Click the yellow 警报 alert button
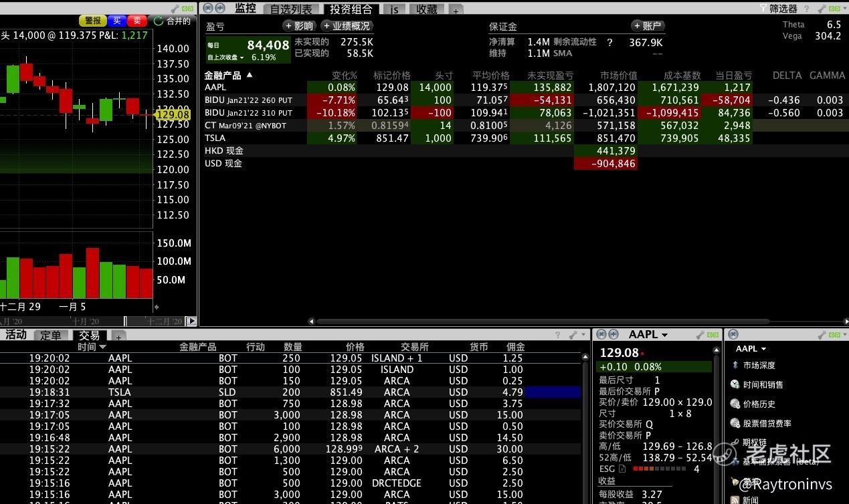 (x=92, y=21)
